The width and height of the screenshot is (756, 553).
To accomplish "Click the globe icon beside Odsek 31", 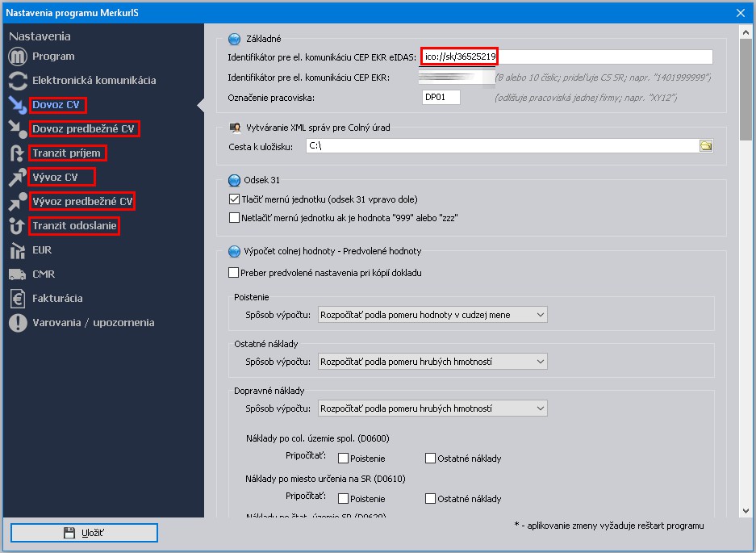I will tap(234, 181).
